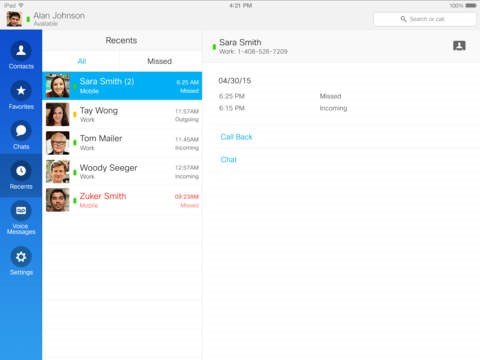Click the Recents panel title

[x=121, y=40]
